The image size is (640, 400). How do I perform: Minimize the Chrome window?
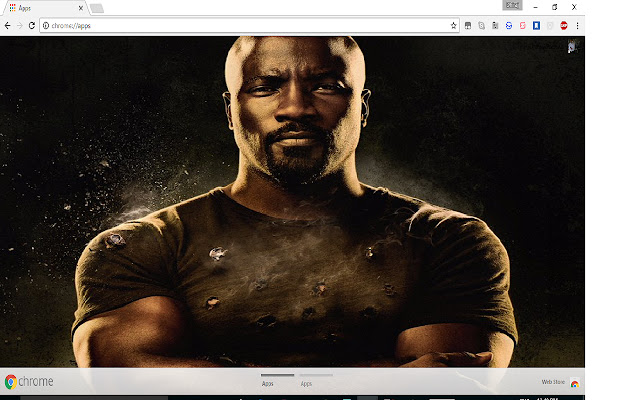(x=536, y=7)
